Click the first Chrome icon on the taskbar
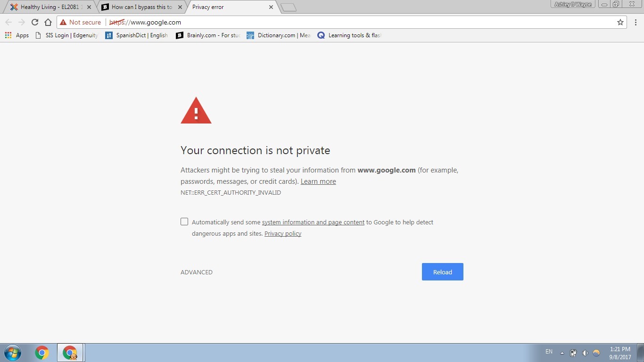 (x=42, y=353)
